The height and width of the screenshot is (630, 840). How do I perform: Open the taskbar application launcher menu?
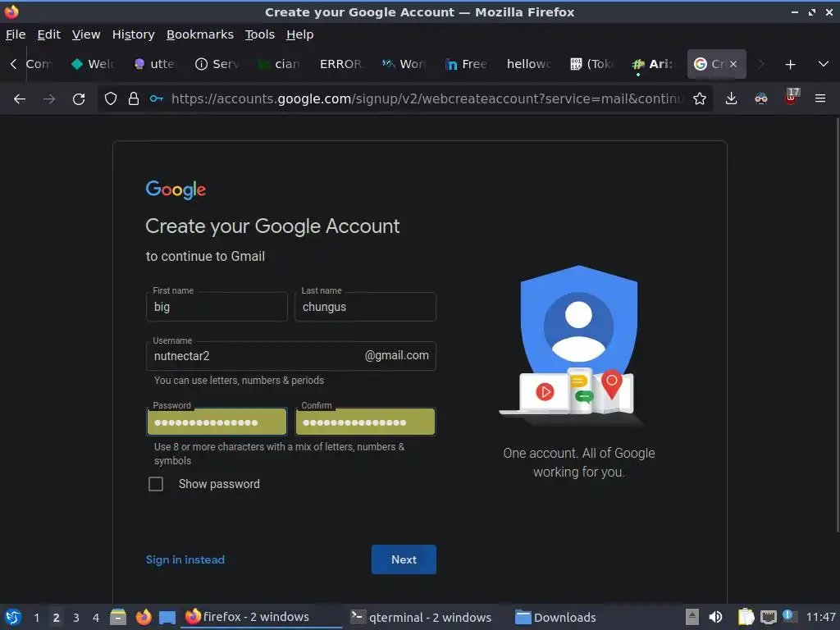[13, 617]
